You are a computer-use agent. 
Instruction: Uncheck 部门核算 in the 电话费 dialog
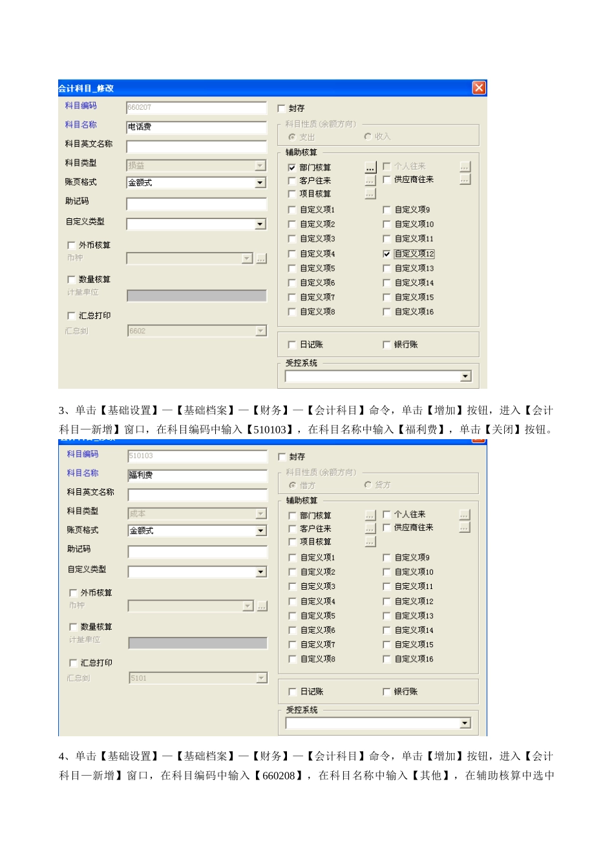pos(291,167)
